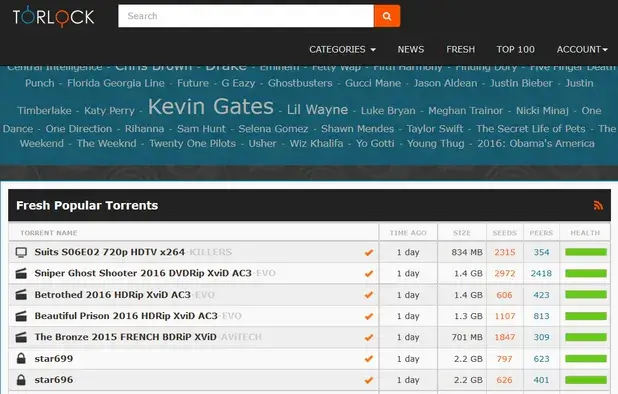Click the 2016: Obama's America tag
The image size is (618, 394).
click(536, 143)
